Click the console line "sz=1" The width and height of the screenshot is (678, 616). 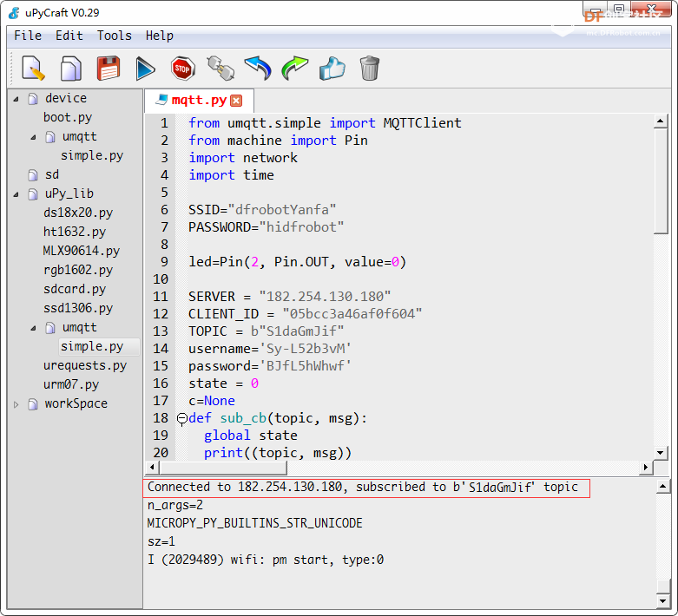tap(161, 541)
